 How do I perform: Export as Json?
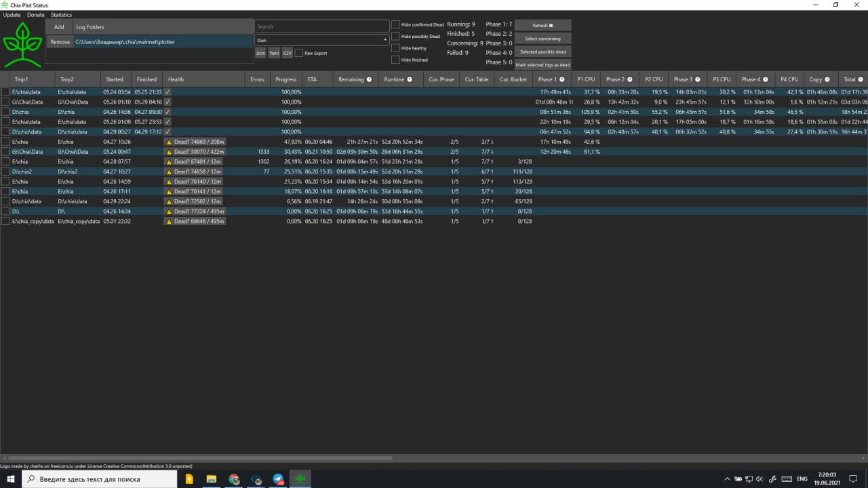tap(260, 53)
